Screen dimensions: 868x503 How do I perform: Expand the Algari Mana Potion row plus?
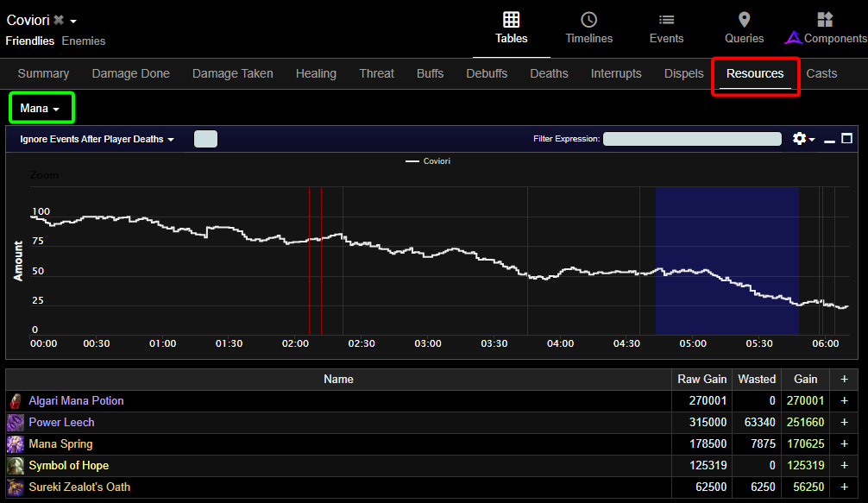[x=844, y=400]
